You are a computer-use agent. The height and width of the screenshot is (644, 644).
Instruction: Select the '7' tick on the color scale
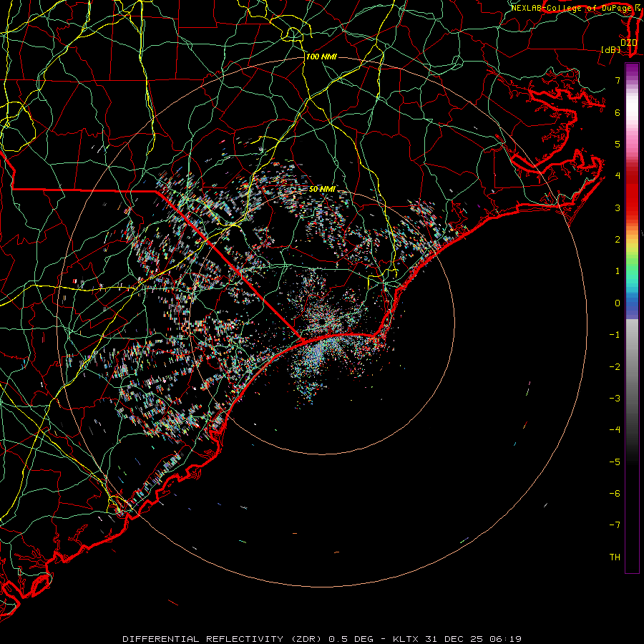618,80
